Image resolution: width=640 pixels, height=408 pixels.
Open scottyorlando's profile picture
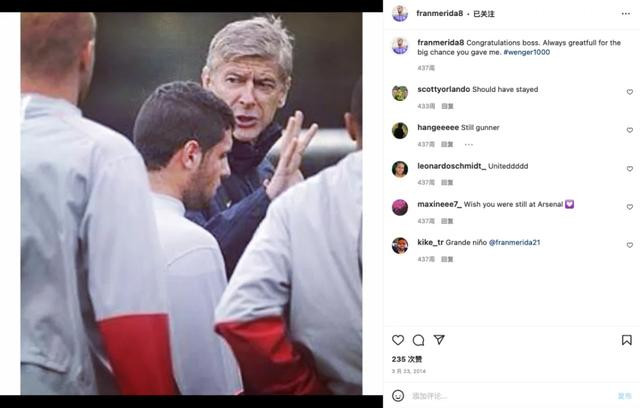coord(400,92)
